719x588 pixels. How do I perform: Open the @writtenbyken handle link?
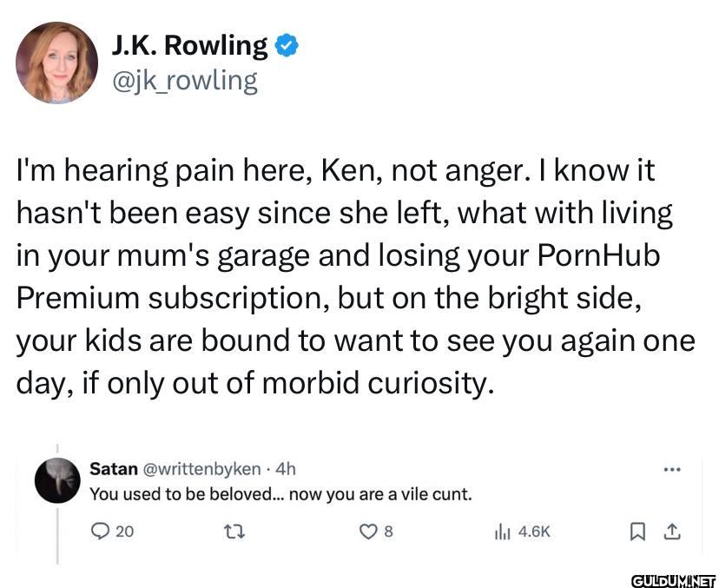tap(201, 469)
